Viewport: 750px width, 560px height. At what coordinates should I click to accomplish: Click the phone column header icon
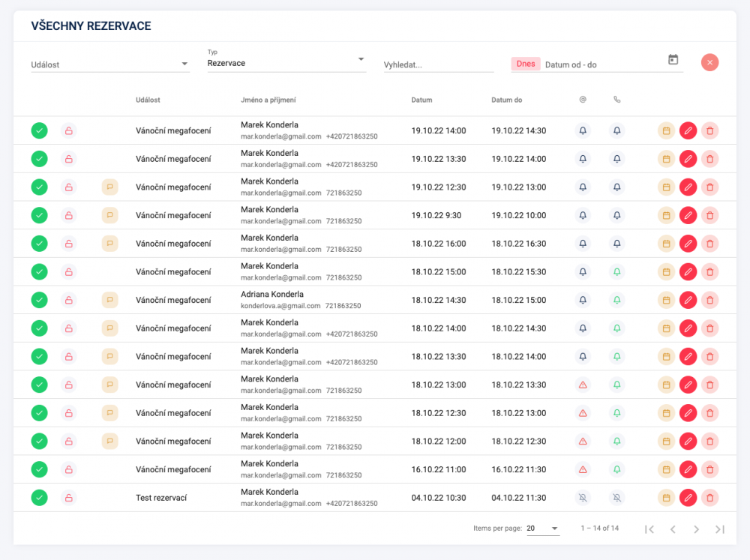617,100
